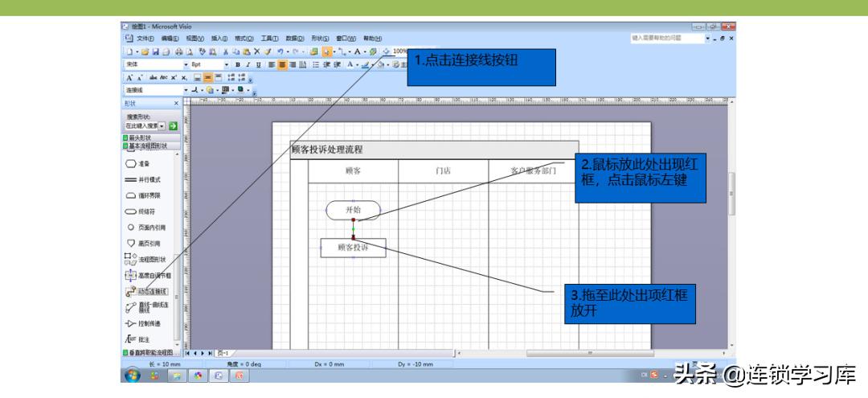Image resolution: width=868 pixels, height=398 pixels.
Task: Select the 流程图形状 shape
Action: pos(145,259)
